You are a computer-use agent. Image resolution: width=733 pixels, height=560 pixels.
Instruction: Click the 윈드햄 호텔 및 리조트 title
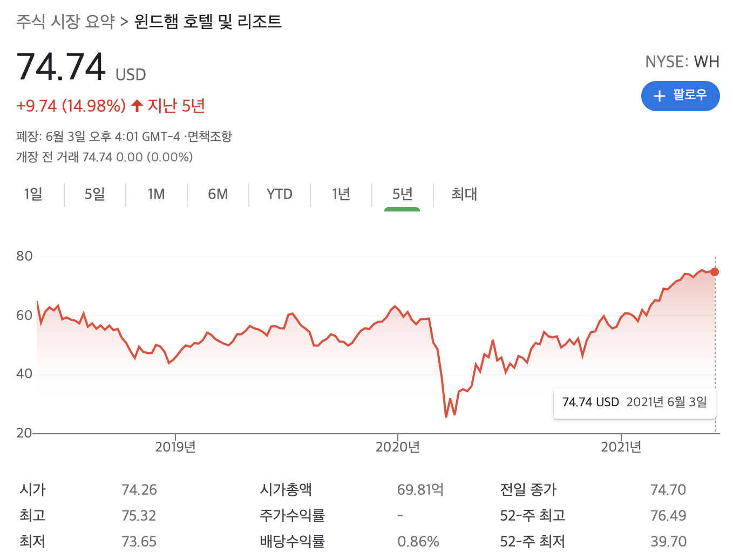[x=208, y=22]
